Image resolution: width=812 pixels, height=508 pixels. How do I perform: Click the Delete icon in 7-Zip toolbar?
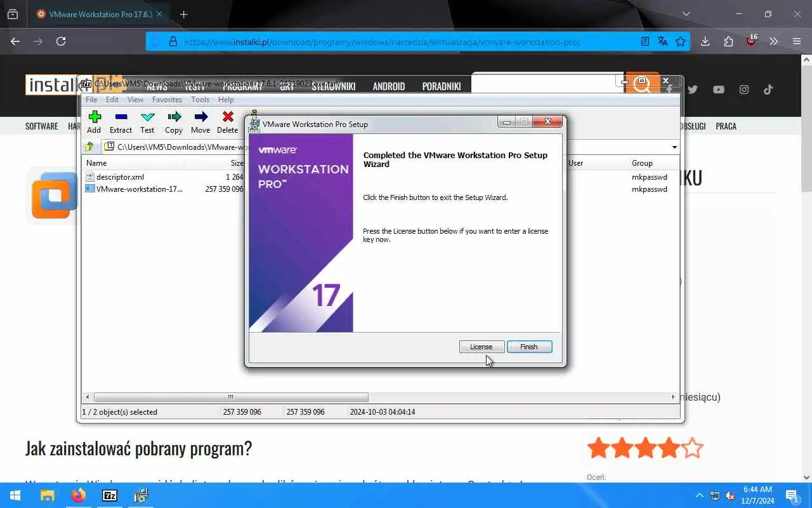227,122
